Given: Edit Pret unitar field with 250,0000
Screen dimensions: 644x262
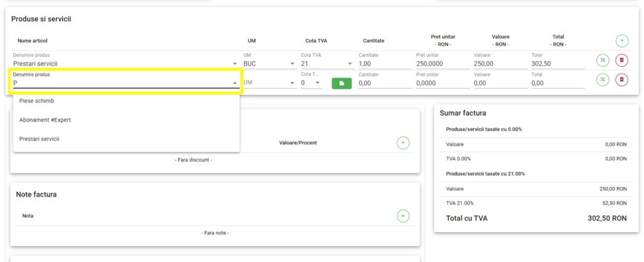Looking at the screenshot, I should click(x=441, y=64).
